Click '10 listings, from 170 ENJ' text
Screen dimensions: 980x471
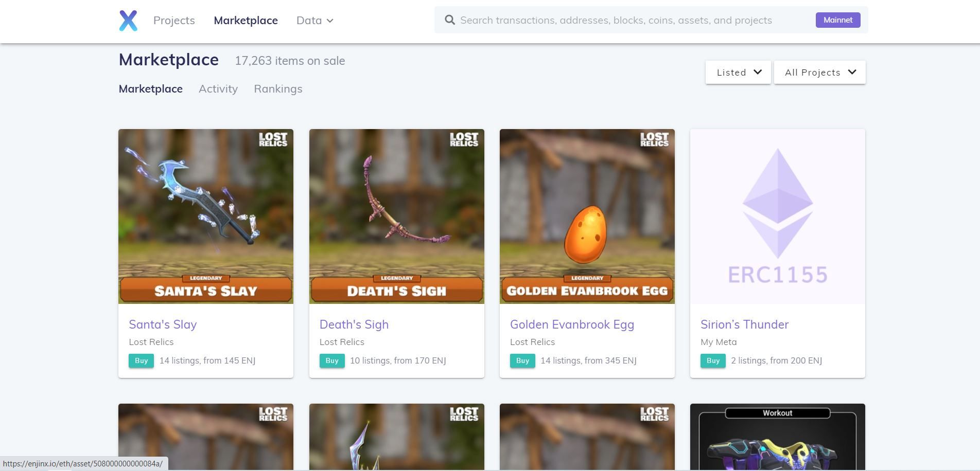(x=398, y=361)
